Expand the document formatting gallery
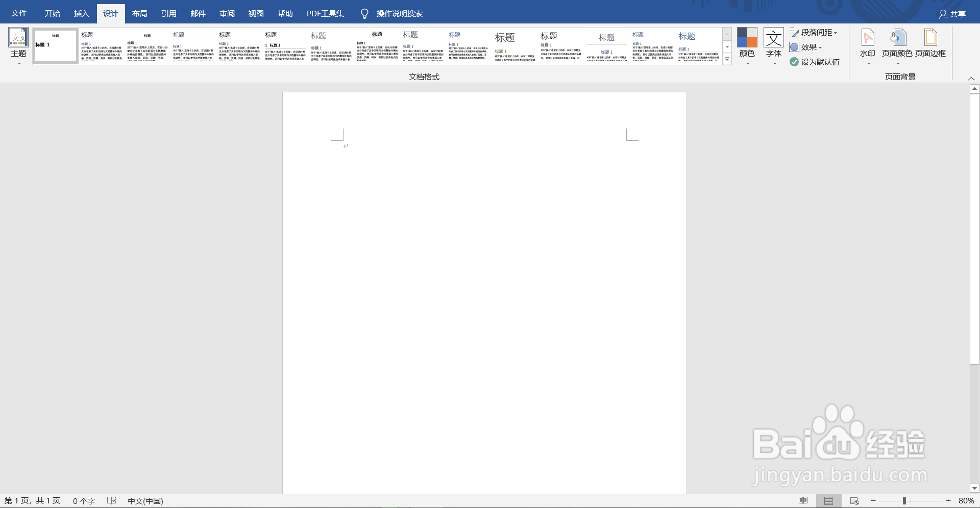 727,60
